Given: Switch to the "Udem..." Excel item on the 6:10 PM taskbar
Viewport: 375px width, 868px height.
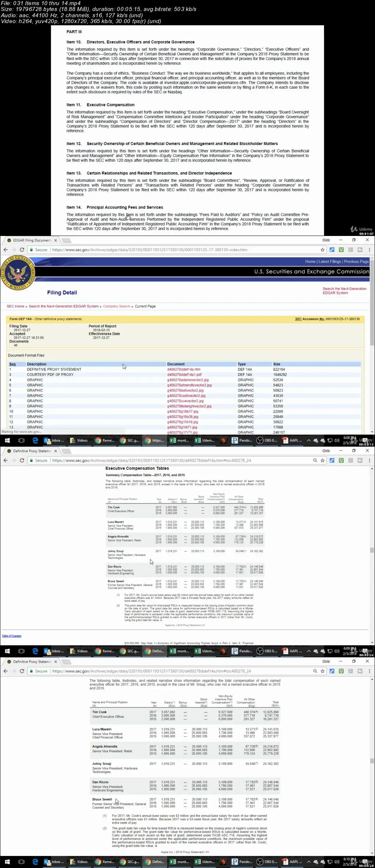Looking at the screenshot, I should pos(205,862).
